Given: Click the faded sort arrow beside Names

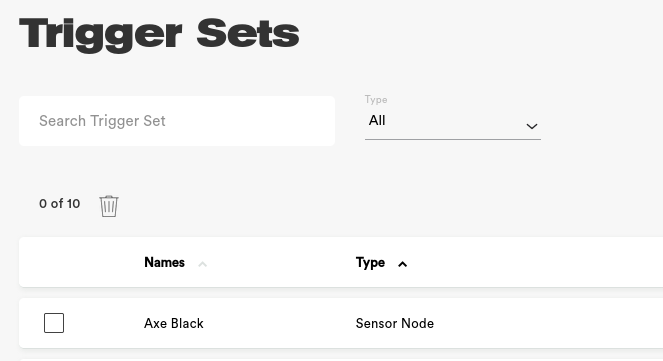Looking at the screenshot, I should coord(203,264).
